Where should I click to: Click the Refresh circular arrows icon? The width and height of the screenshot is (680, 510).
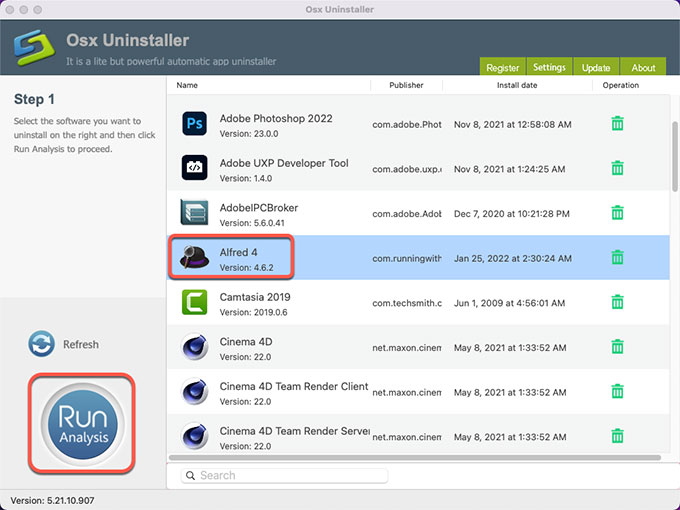point(42,344)
